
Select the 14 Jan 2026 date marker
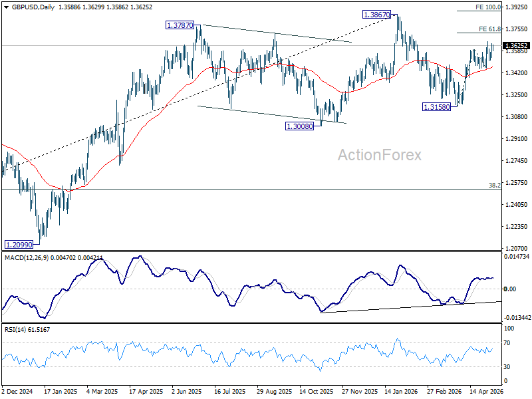[x=402, y=392]
